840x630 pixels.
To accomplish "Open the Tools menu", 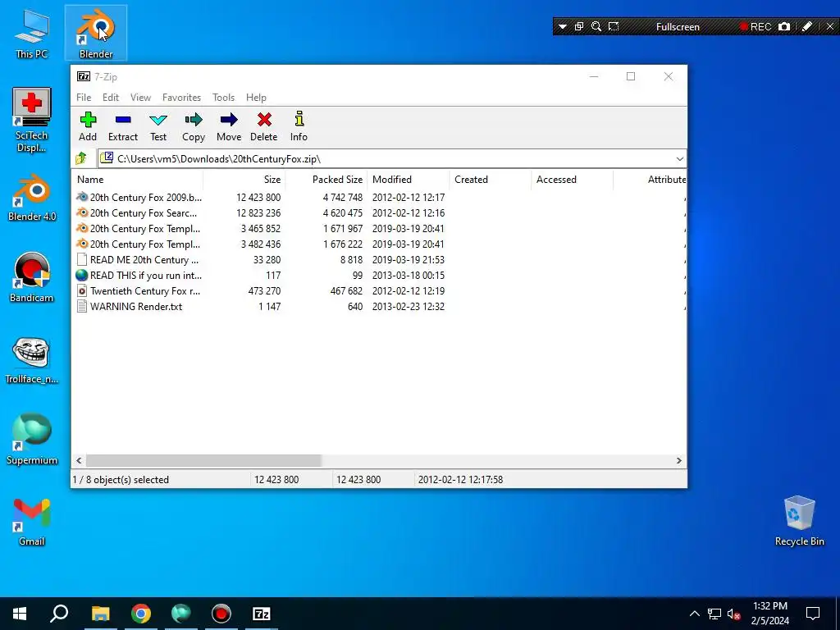I will click(223, 98).
